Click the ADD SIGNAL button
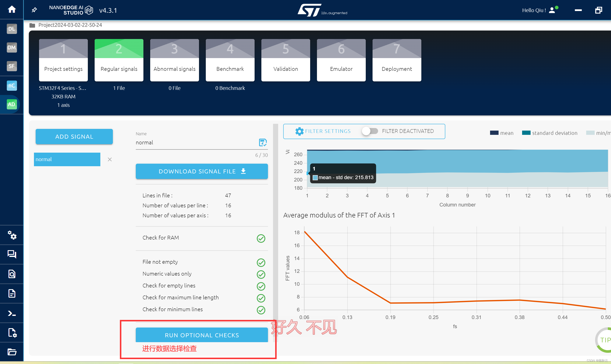The width and height of the screenshot is (611, 364). [x=74, y=137]
